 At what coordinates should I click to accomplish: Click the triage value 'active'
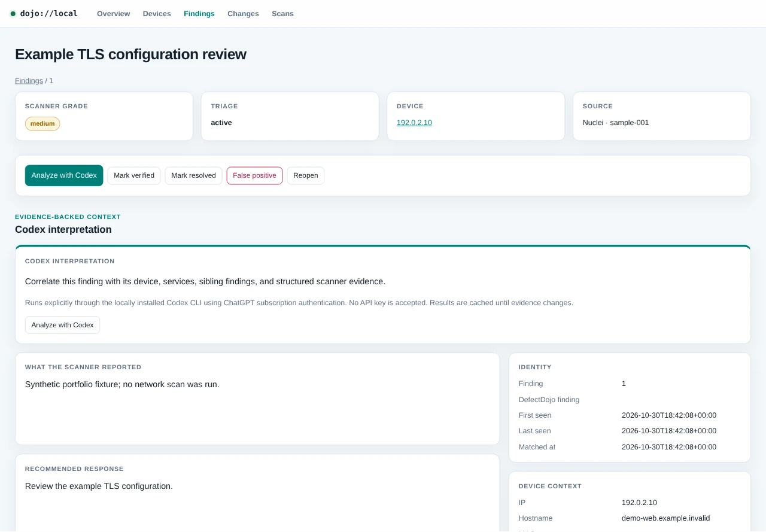tap(221, 123)
